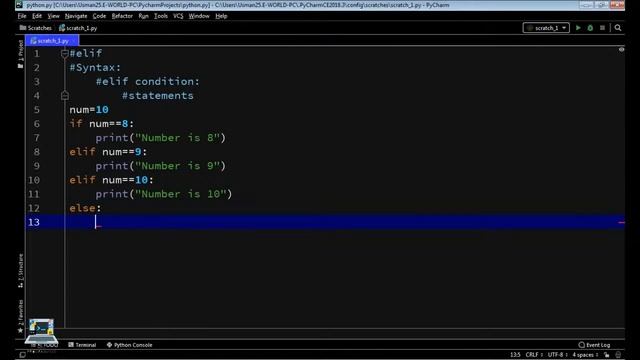Open the Window menu
640x360 pixels.
click(199, 16)
